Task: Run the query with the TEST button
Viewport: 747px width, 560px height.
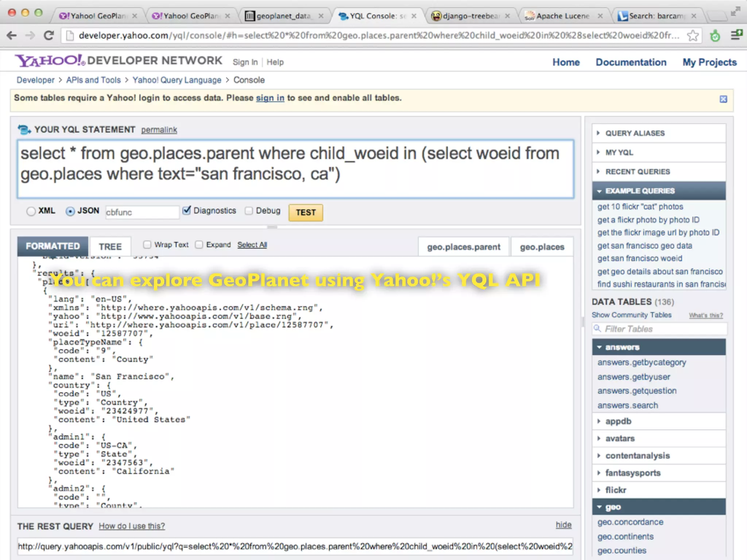Action: click(306, 212)
